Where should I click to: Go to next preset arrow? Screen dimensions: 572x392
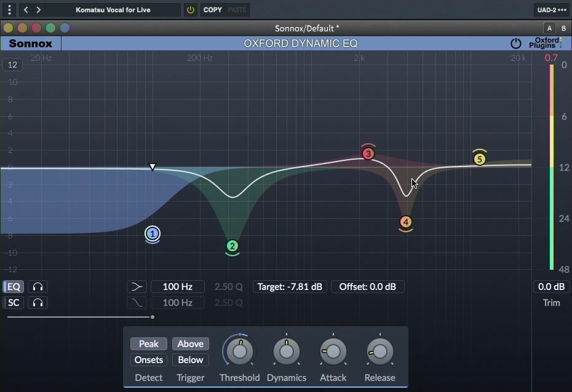[x=38, y=10]
